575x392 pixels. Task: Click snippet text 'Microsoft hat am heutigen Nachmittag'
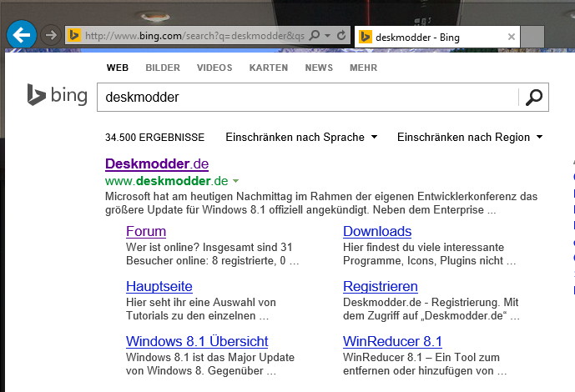[199, 196]
